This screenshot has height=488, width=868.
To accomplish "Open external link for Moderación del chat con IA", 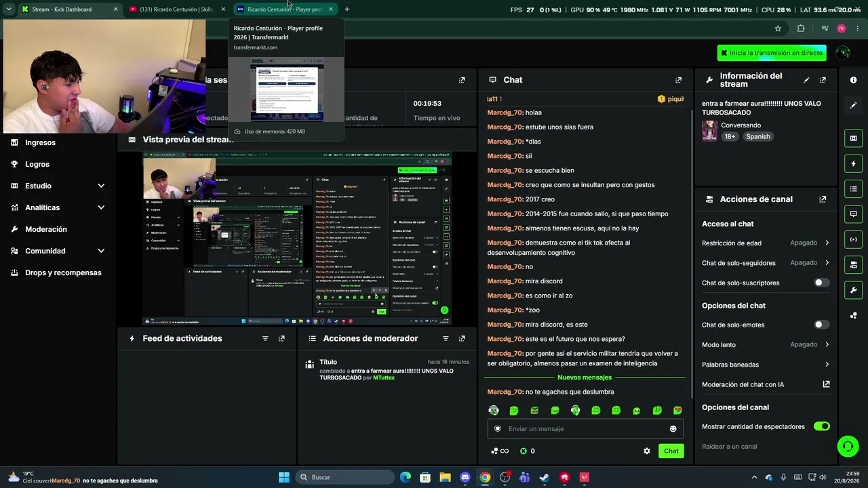I will [x=826, y=384].
